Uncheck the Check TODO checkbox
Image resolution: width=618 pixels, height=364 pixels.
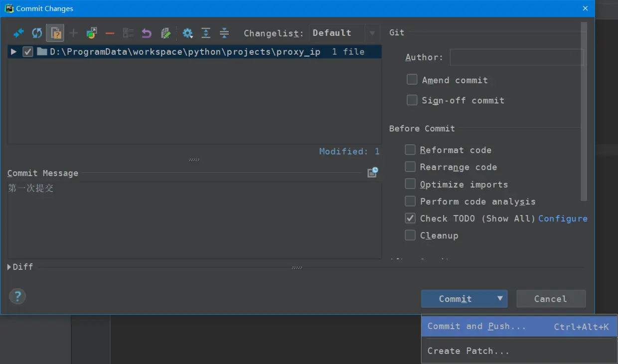[410, 218]
